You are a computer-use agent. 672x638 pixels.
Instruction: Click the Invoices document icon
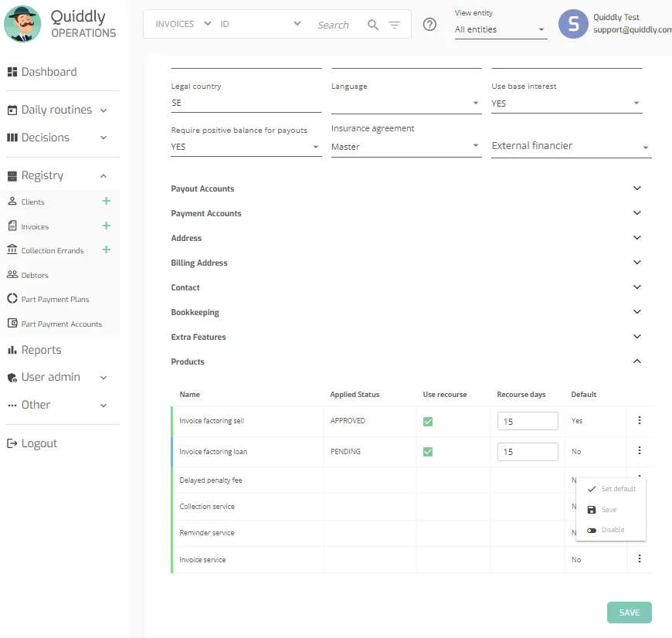coord(12,226)
